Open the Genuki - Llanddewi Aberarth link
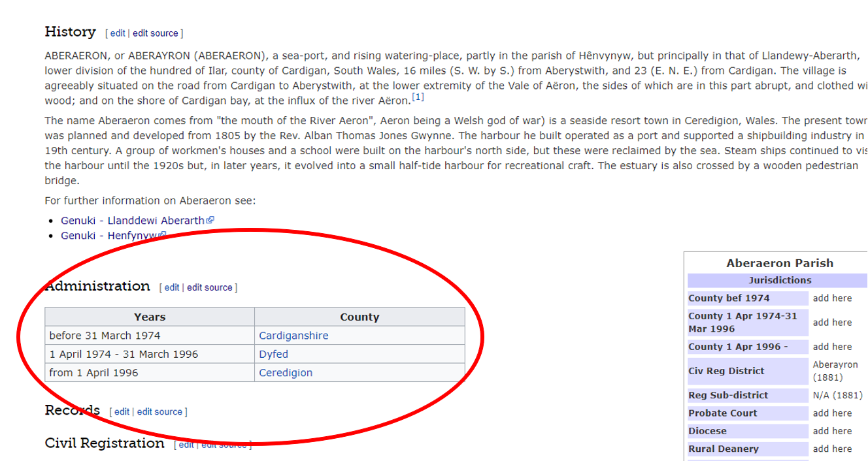The image size is (868, 461). [x=133, y=221]
